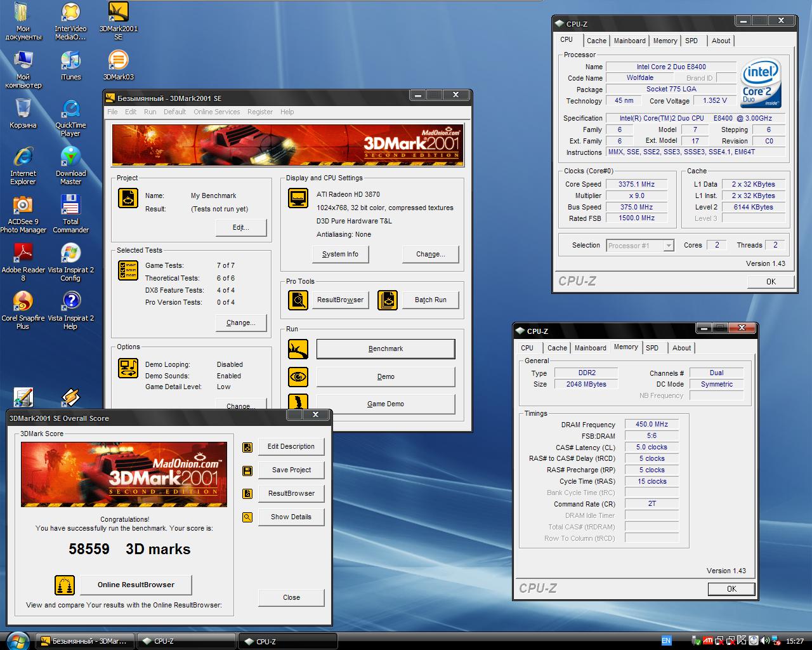Click the Game Demo button
Screen dimensions: 812x650
pos(386,404)
